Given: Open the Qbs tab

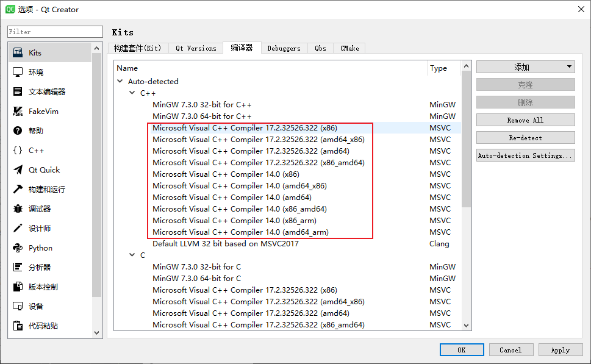Looking at the screenshot, I should click(x=320, y=48).
